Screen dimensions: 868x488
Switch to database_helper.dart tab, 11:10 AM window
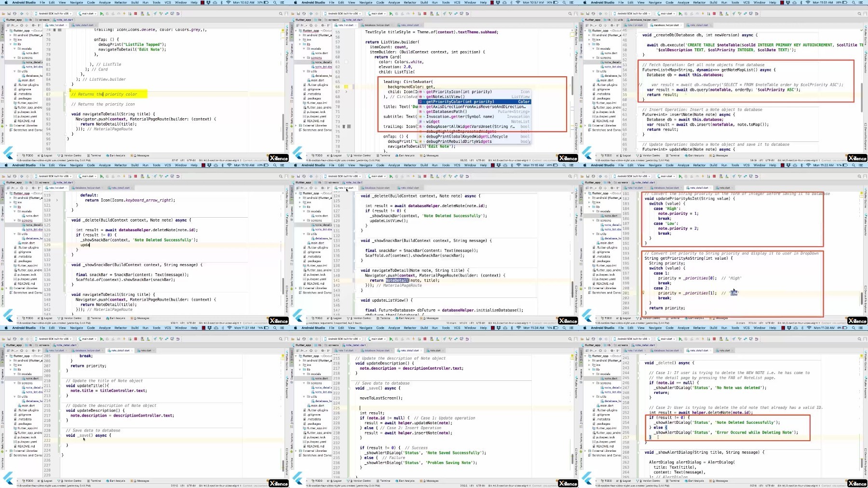(88, 188)
